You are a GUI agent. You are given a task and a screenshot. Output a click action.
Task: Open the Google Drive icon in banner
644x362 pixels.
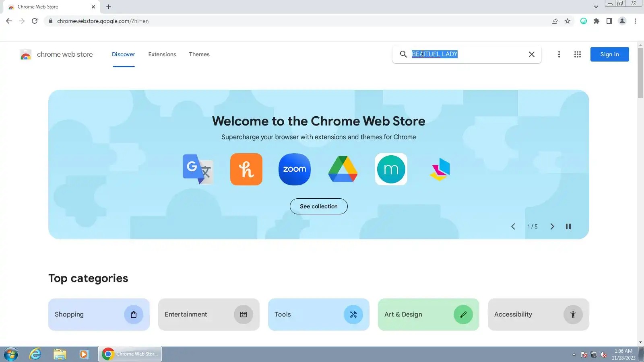(x=343, y=169)
